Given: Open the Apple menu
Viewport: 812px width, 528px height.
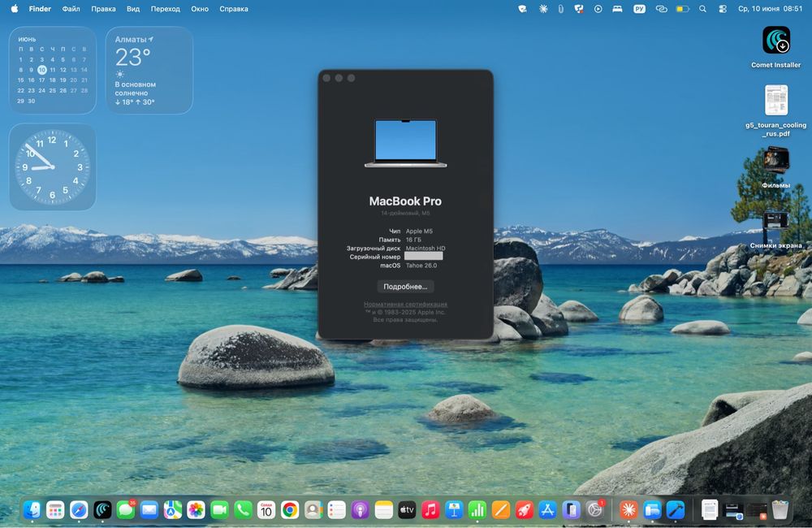Looking at the screenshot, I should (x=15, y=9).
